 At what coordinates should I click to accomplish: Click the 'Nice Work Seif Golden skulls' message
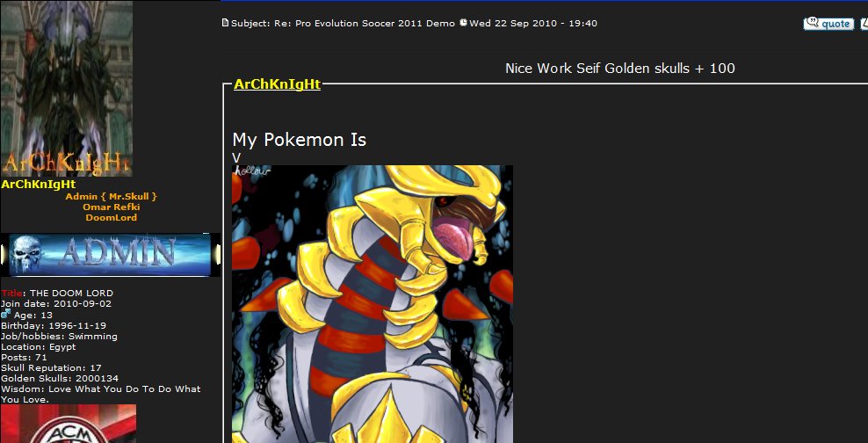pos(620,69)
